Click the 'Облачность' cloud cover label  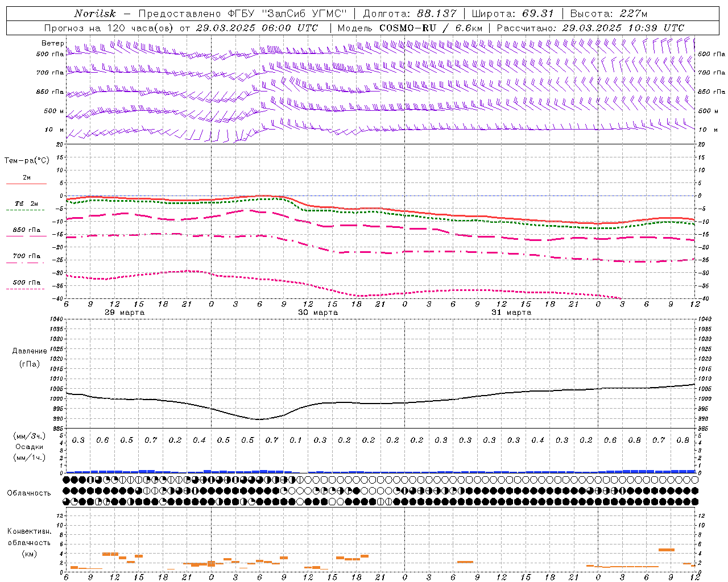point(29,493)
